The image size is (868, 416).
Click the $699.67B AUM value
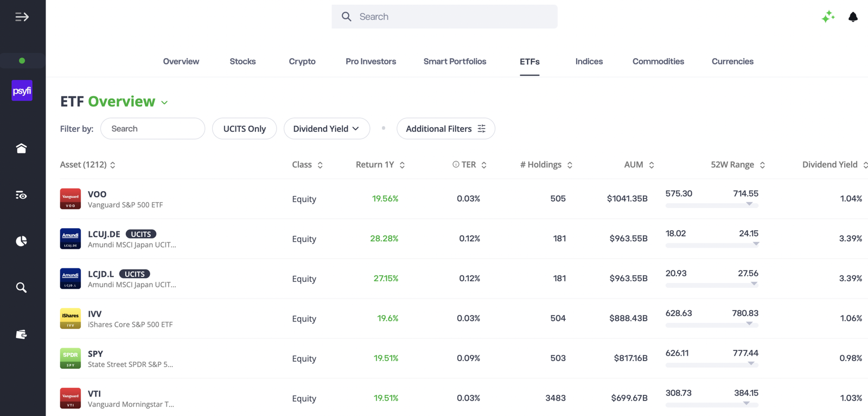point(629,398)
